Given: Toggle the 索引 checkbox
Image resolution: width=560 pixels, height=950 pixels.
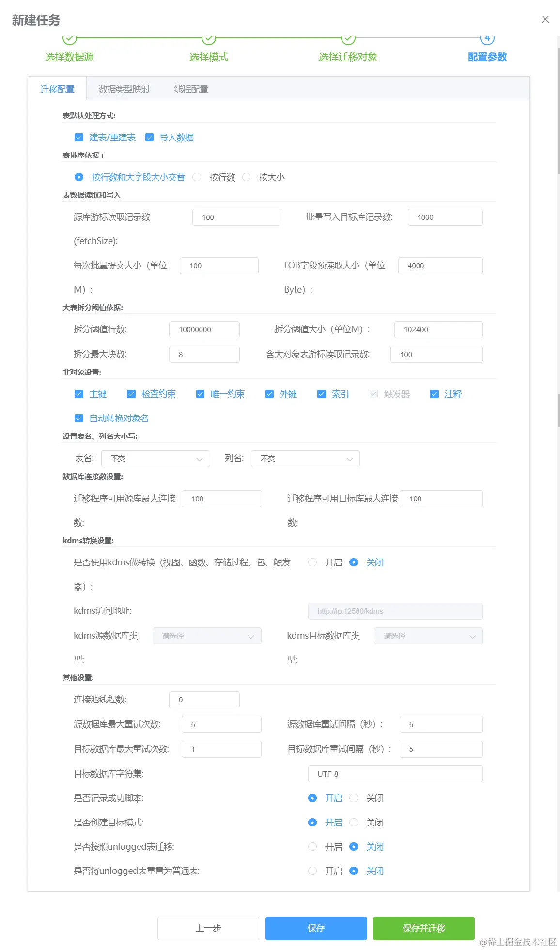Looking at the screenshot, I should point(321,394).
